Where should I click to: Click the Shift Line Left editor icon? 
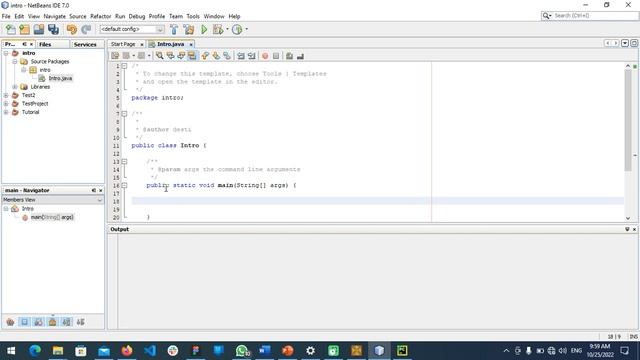pyautogui.click(x=241, y=56)
